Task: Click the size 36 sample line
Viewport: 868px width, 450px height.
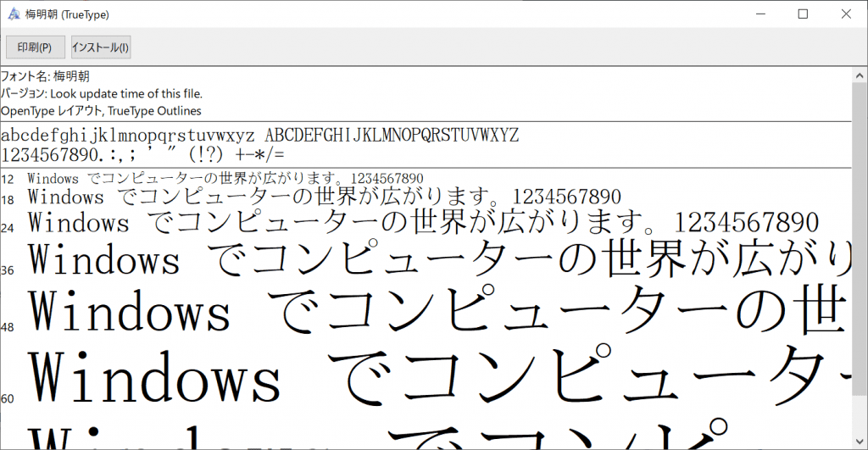Action: click(x=440, y=258)
